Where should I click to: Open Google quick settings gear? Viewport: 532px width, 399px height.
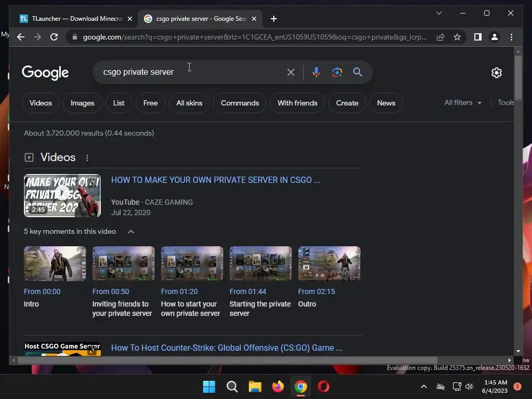tap(496, 72)
